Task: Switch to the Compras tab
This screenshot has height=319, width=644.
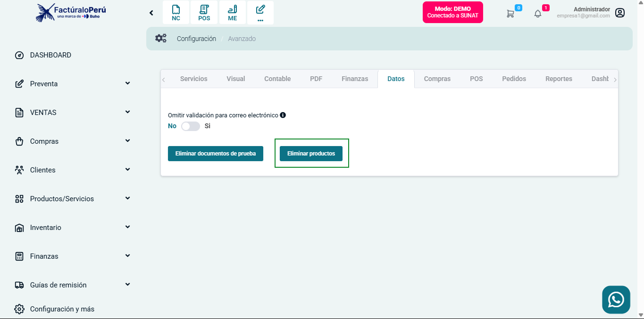Action: [x=437, y=79]
